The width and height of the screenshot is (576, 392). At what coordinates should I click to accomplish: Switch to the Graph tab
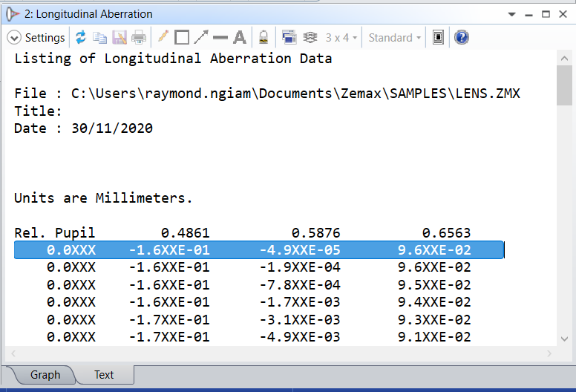(45, 375)
